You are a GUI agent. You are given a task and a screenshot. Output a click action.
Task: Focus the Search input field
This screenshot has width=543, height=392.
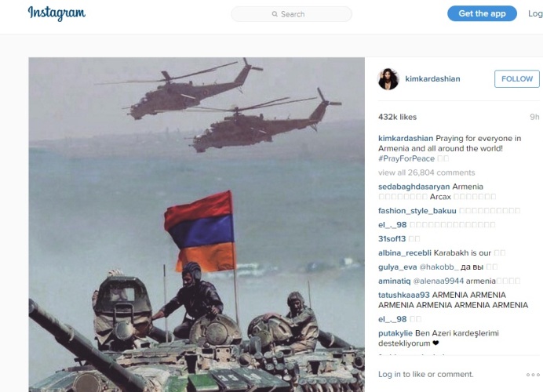(292, 14)
